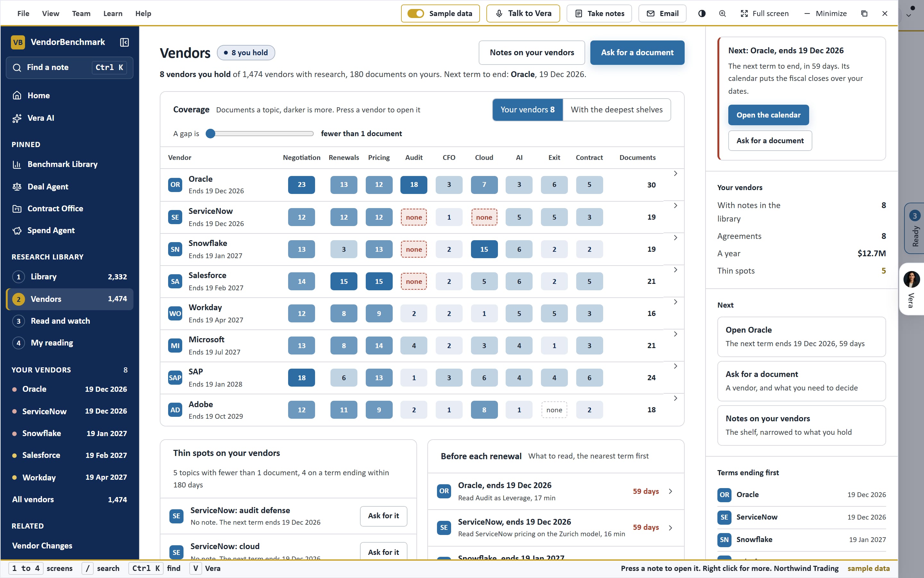Toggle the Sample data switch
The width and height of the screenshot is (924, 578).
[415, 13]
